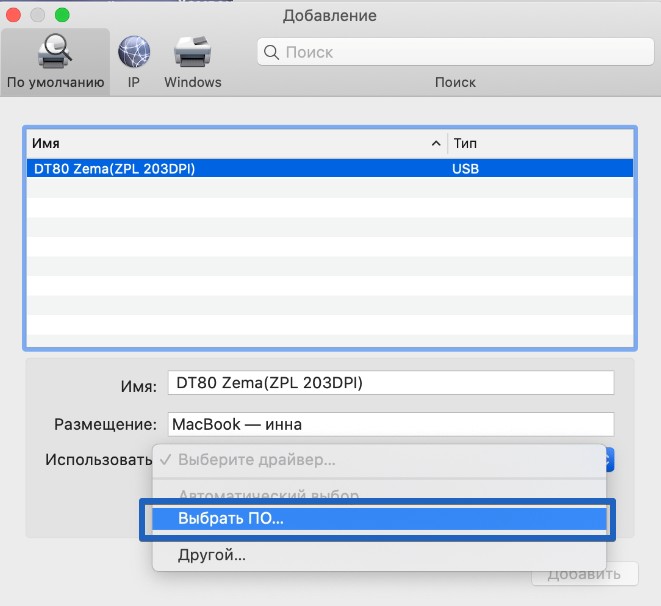Screen dimensions: 661x606
Task: Click the green zoom window button
Action: coord(62,16)
